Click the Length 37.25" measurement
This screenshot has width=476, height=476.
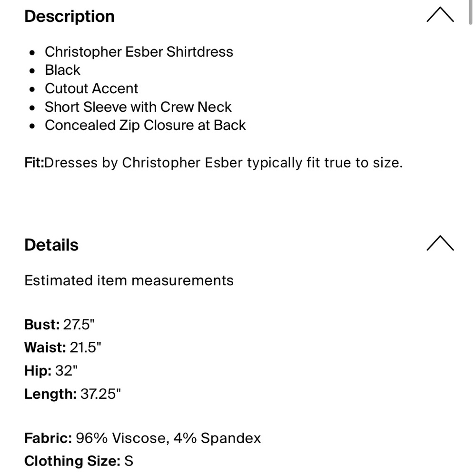click(72, 394)
